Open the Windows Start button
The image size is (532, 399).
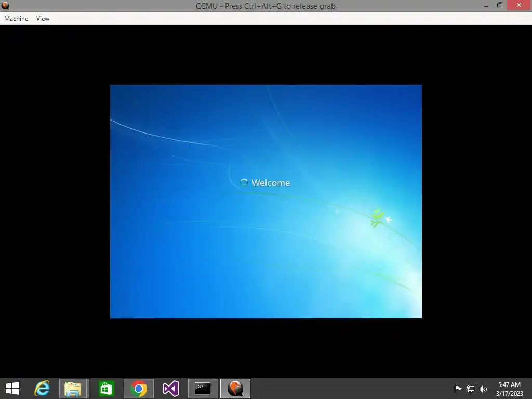12,389
